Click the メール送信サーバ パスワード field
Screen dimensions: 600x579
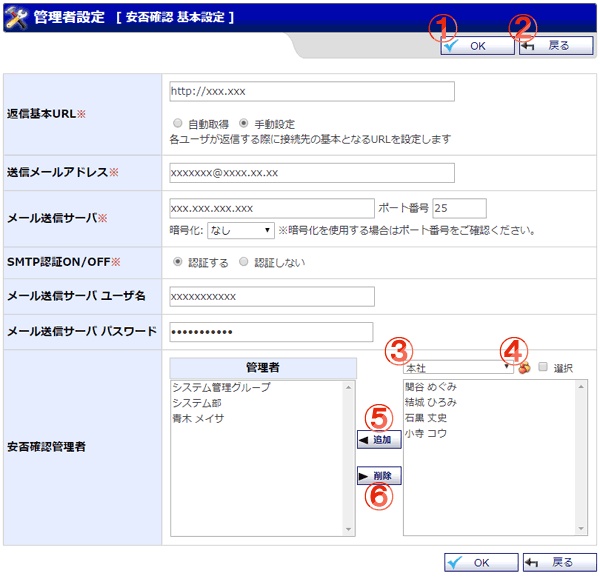point(271,332)
